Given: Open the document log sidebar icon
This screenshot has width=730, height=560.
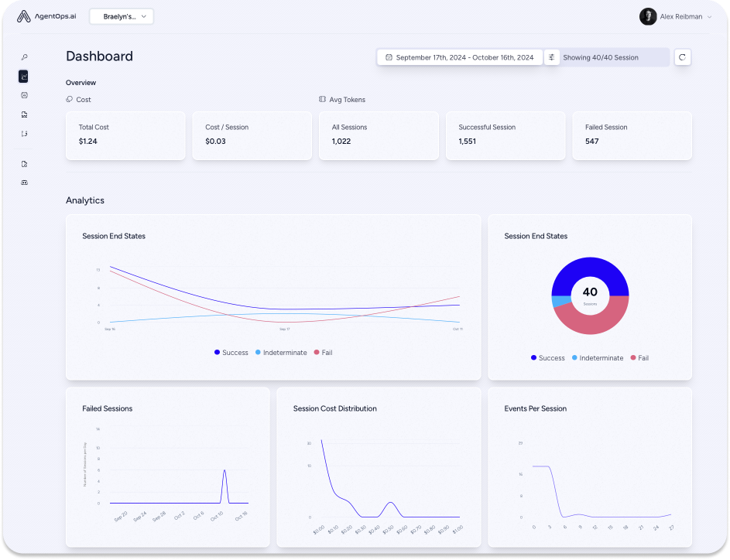Looking at the screenshot, I should coord(24,114).
